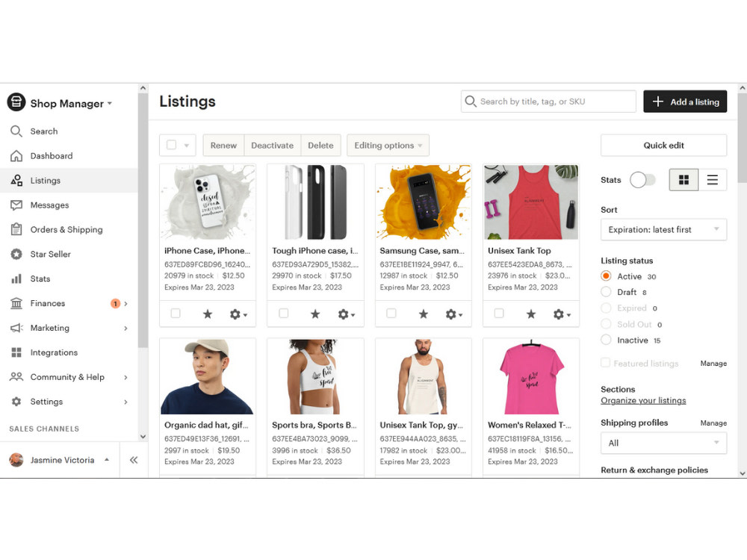Image resolution: width=747 pixels, height=560 pixels.
Task: Open the Women's Relaxed T-shirt thumbnail
Action: coord(530,376)
